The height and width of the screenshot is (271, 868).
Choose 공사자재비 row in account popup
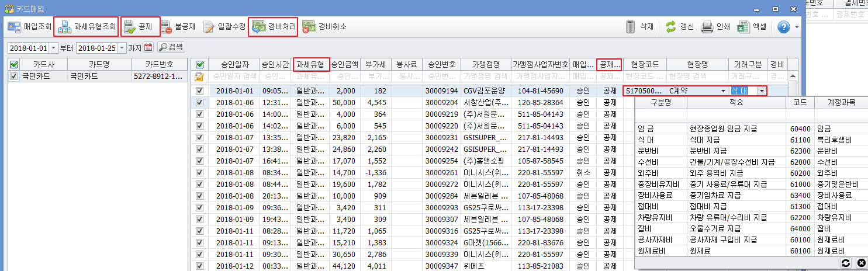tap(751, 239)
